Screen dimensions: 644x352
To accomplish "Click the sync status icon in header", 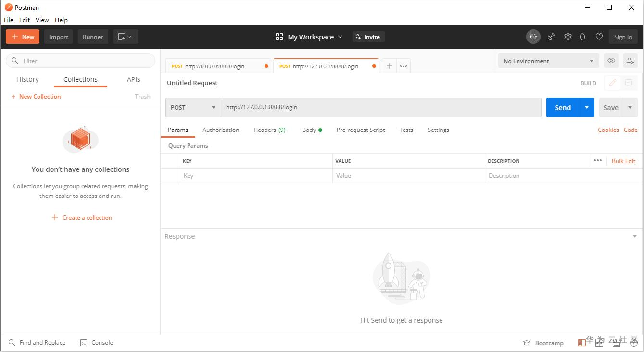I will click(x=533, y=37).
